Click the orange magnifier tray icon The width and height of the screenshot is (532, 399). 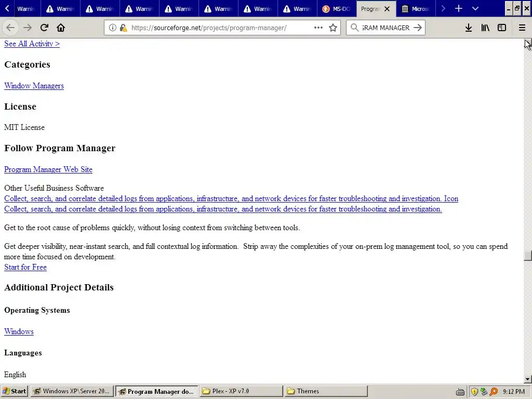pos(494,392)
